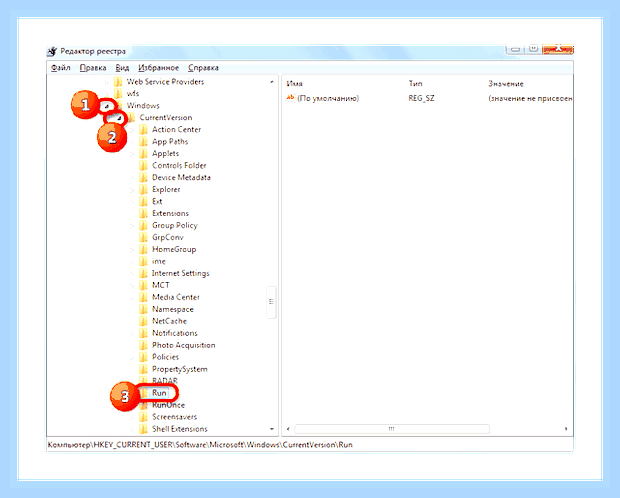Click the Action Center folder icon
The image size is (620, 498).
click(x=143, y=130)
